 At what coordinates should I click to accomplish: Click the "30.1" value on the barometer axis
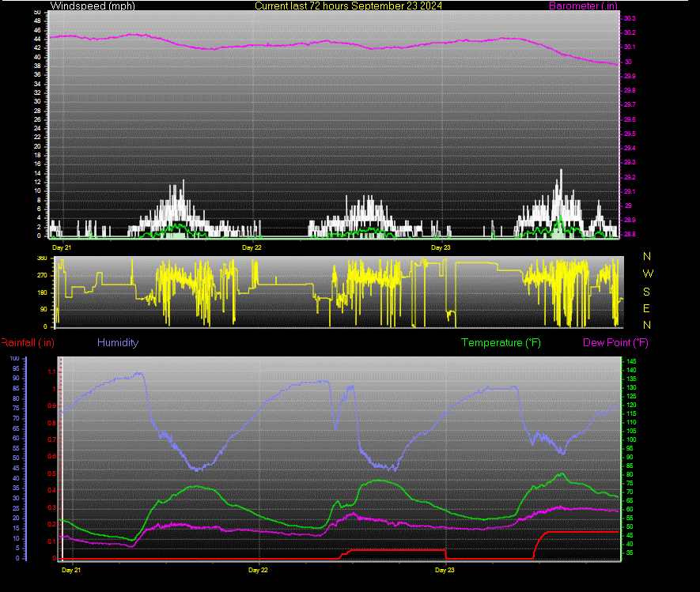tap(630, 47)
